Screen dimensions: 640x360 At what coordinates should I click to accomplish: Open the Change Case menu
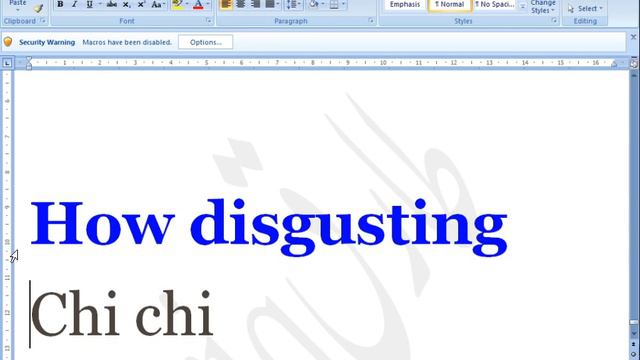158,4
